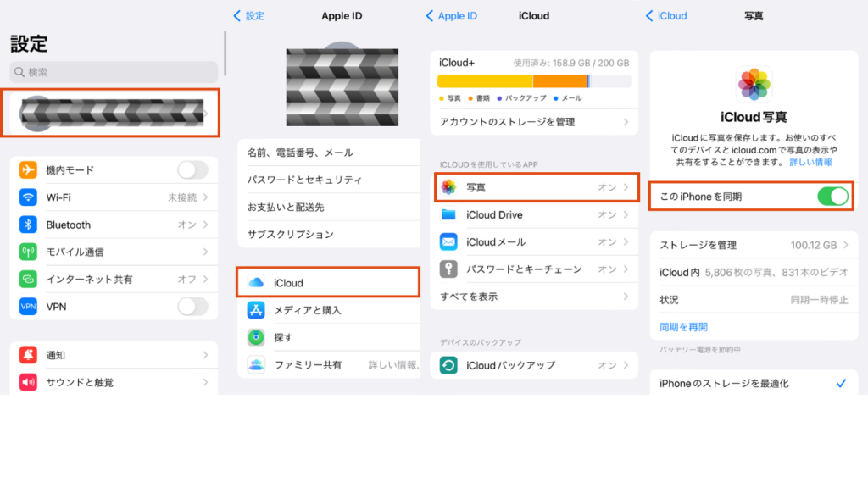Tap the large iCloud Photos app icon
Screen dimensions: 868x488
coord(754,84)
